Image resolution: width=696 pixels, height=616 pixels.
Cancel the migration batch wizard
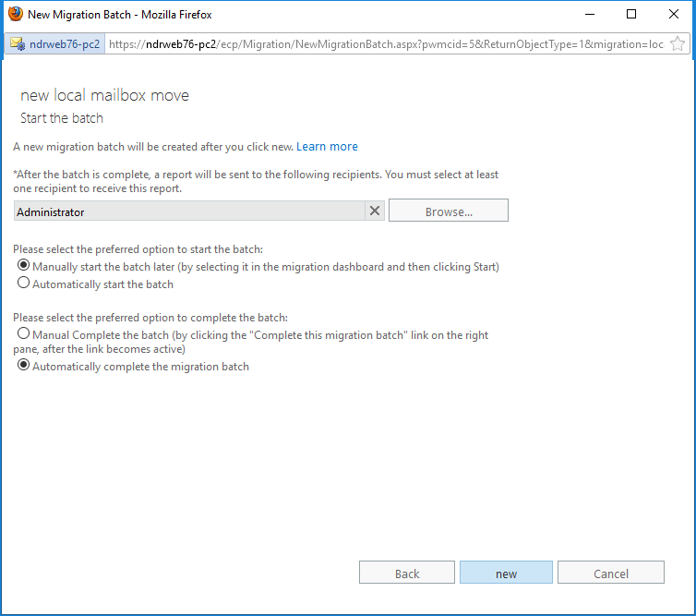pyautogui.click(x=611, y=572)
